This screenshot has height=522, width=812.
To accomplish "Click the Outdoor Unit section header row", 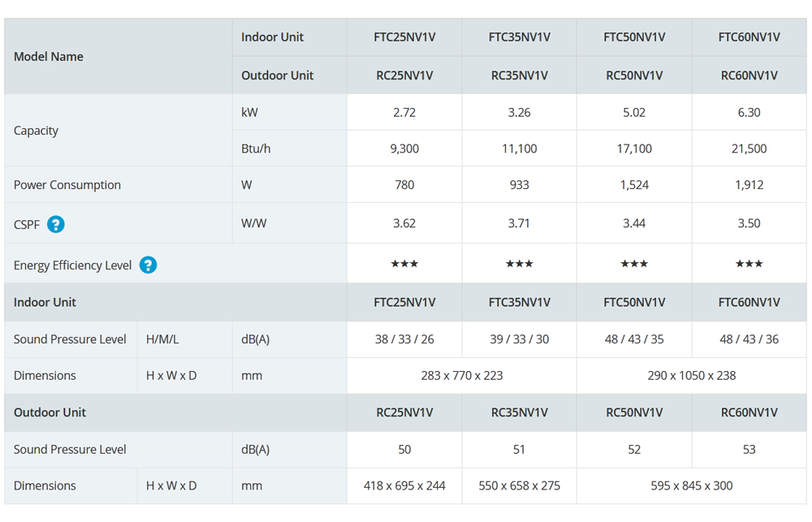I will point(405,412).
